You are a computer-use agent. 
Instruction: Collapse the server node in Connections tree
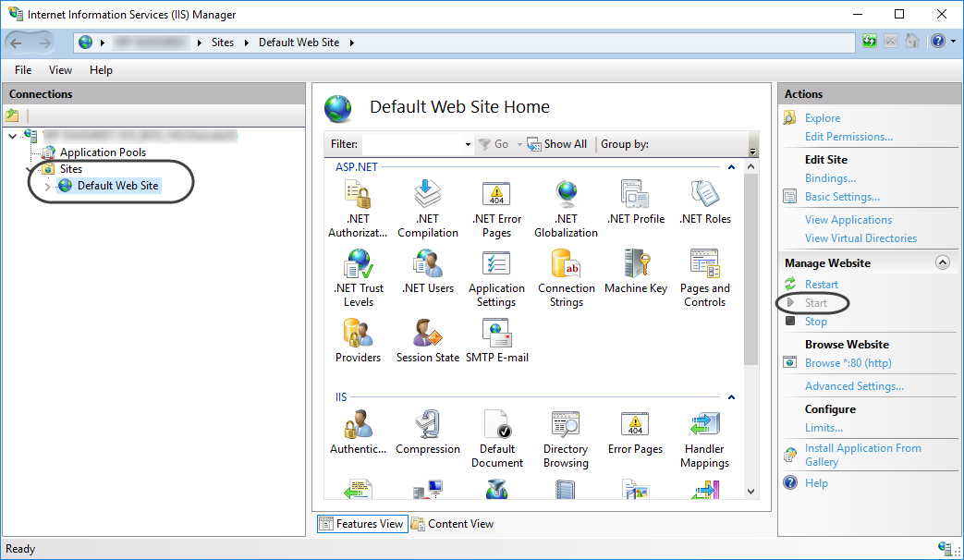[x=12, y=136]
